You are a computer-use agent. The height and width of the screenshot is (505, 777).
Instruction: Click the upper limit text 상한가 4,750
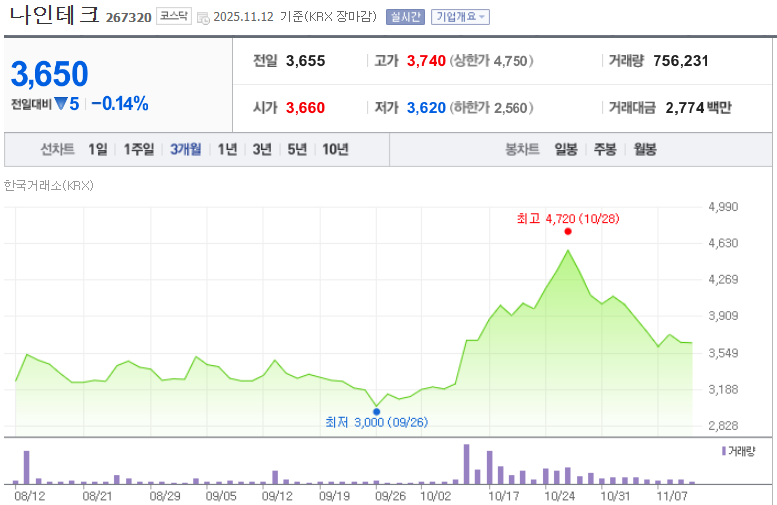pyautogui.click(x=492, y=61)
